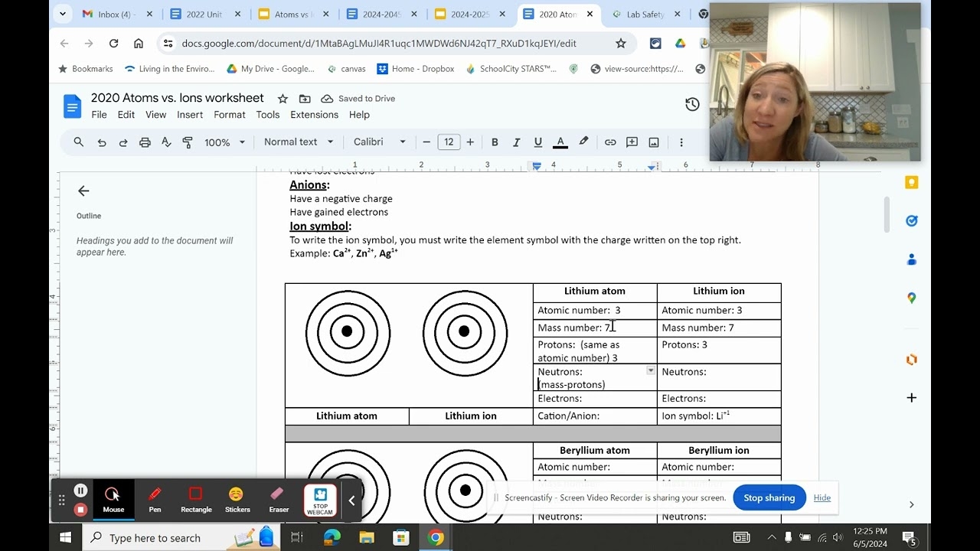Open the Calibri font dropdown

tap(380, 142)
